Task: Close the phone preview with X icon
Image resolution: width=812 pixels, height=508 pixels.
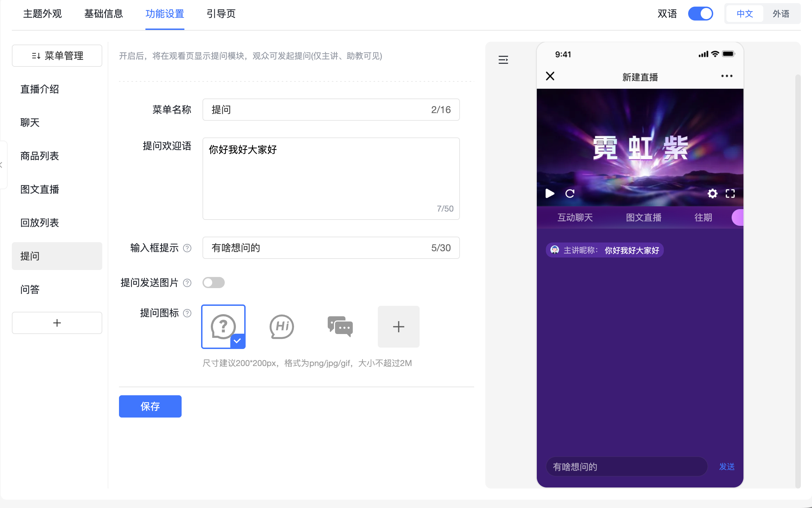Action: [x=550, y=76]
